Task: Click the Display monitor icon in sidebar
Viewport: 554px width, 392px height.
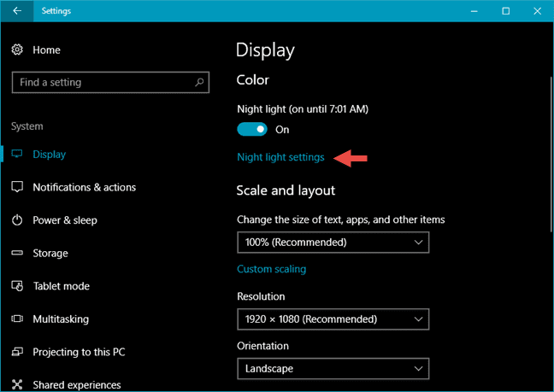Action: (x=17, y=155)
